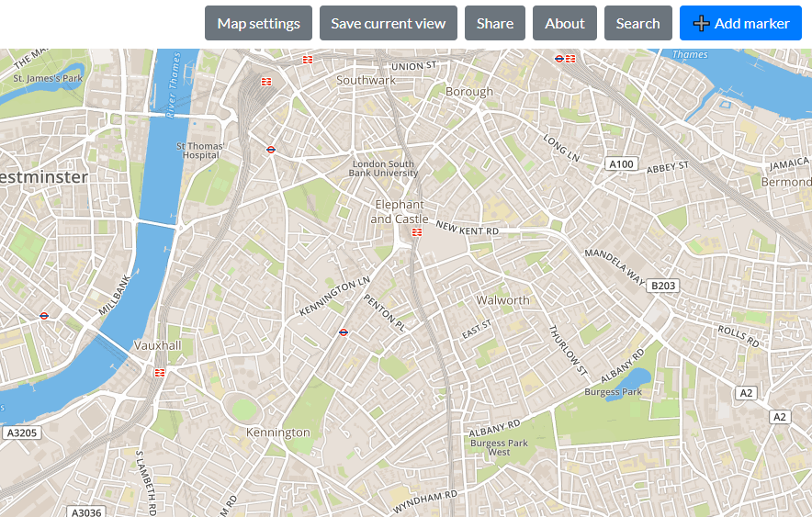Viewport: 812px width, 517px height.
Task: Click the tube roundel between Kennington Ln and Penton Pl
Action: 343,332
